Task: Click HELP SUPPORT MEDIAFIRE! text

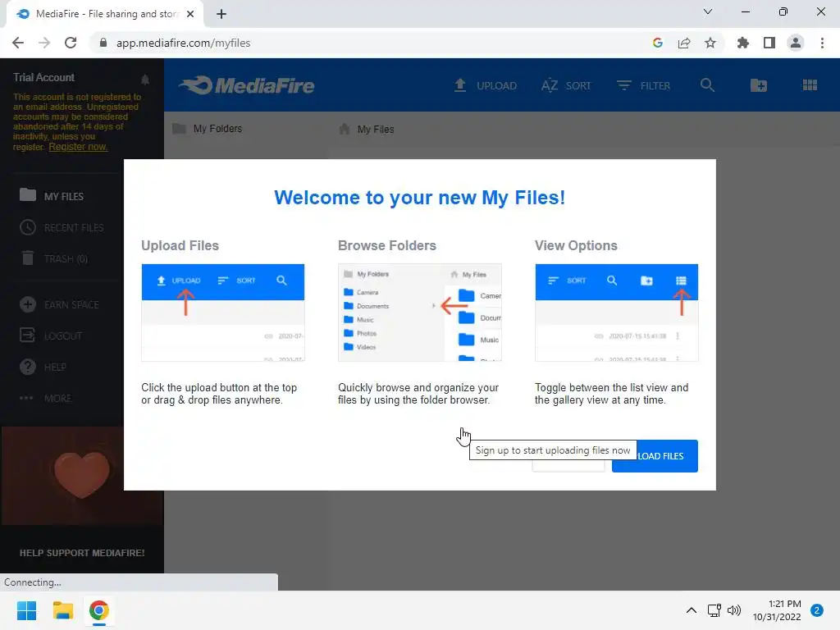Action: pyautogui.click(x=82, y=553)
